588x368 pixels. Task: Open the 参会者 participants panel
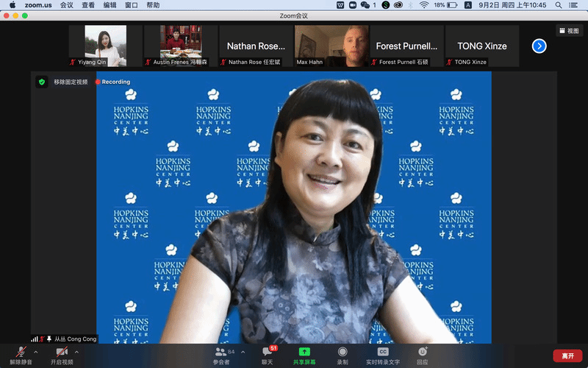(x=221, y=355)
